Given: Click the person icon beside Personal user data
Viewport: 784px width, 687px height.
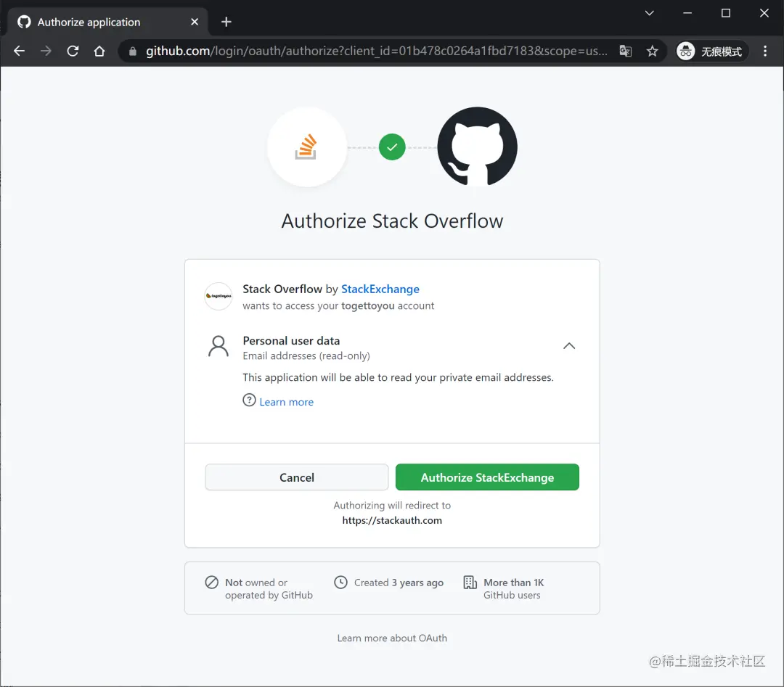Looking at the screenshot, I should pos(219,346).
